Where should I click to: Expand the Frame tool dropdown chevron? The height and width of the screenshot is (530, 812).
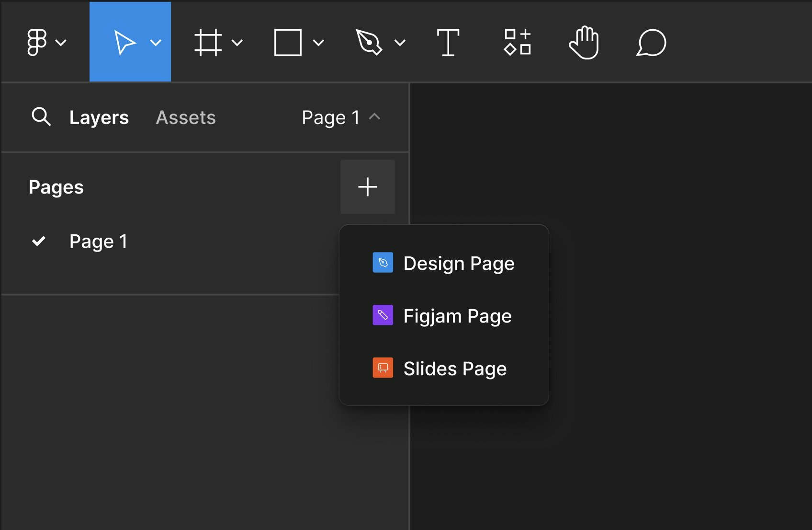pos(237,43)
